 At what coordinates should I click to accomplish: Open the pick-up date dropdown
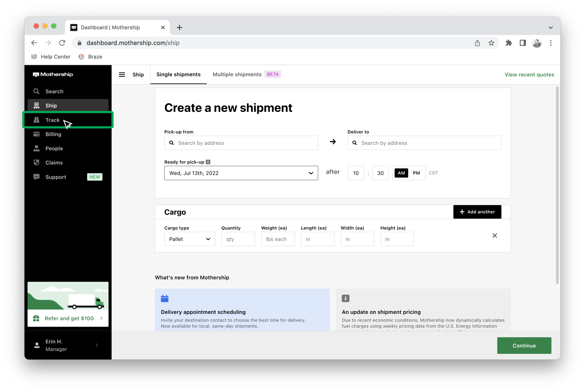pos(241,173)
